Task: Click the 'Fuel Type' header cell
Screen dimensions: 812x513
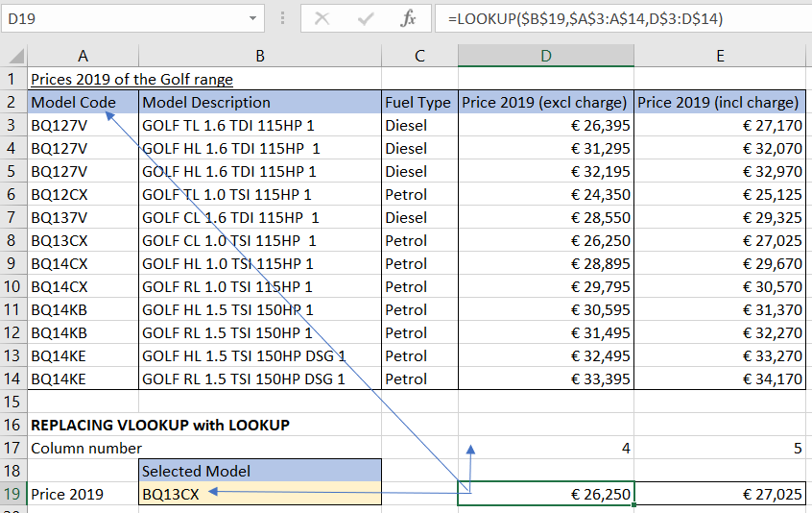Action: (x=419, y=102)
